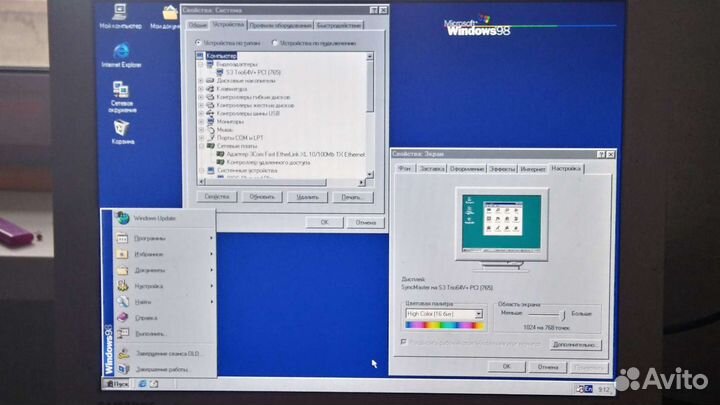Click the Windows Update globe icon in Start menu
The image size is (720, 405).
[122, 218]
